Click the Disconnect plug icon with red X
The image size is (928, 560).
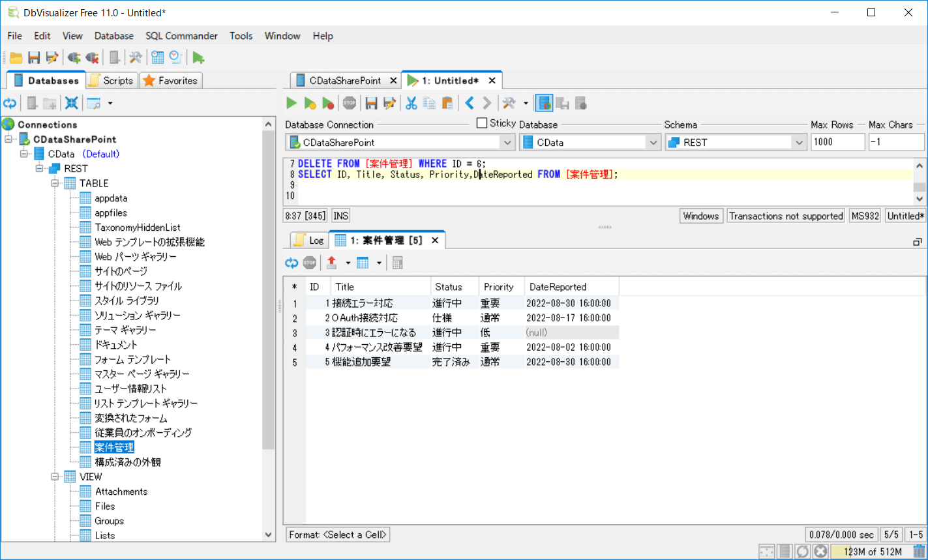click(92, 58)
